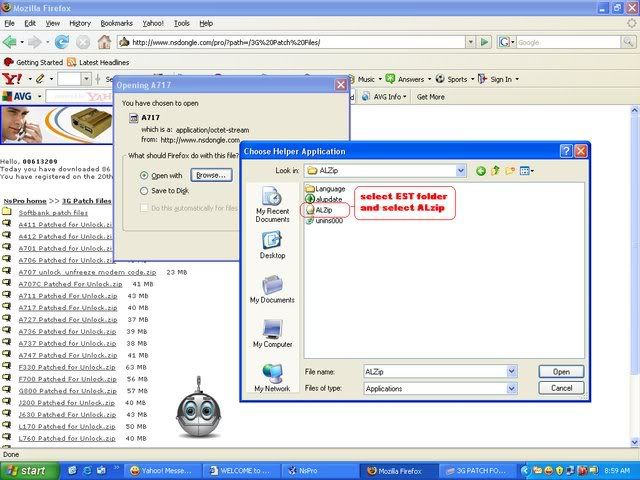Select Desktop in the places bar

[x=272, y=244]
